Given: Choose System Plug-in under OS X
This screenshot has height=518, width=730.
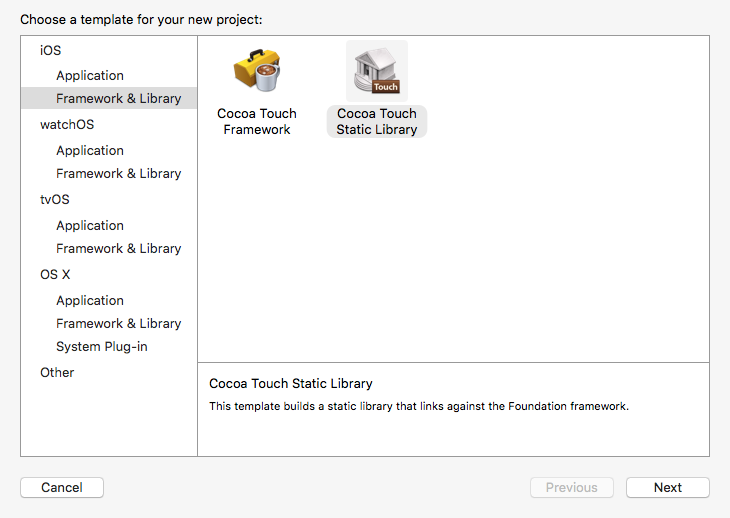Looking at the screenshot, I should [x=101, y=346].
